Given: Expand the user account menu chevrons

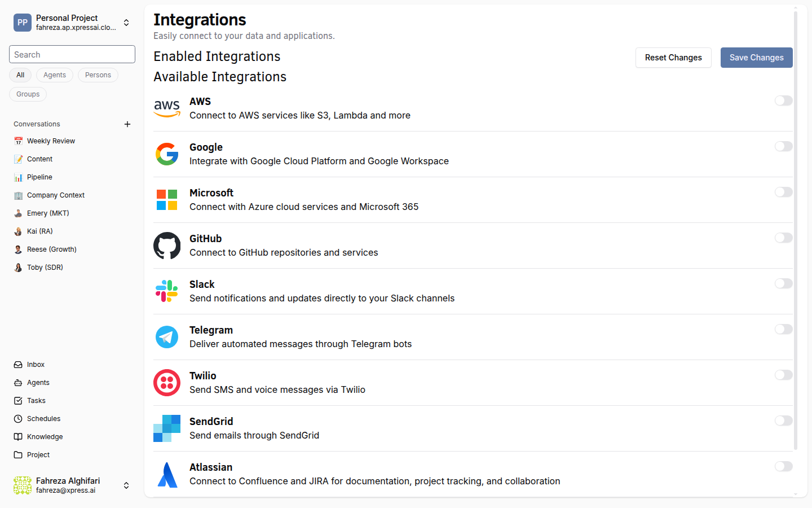Looking at the screenshot, I should pyautogui.click(x=126, y=485).
